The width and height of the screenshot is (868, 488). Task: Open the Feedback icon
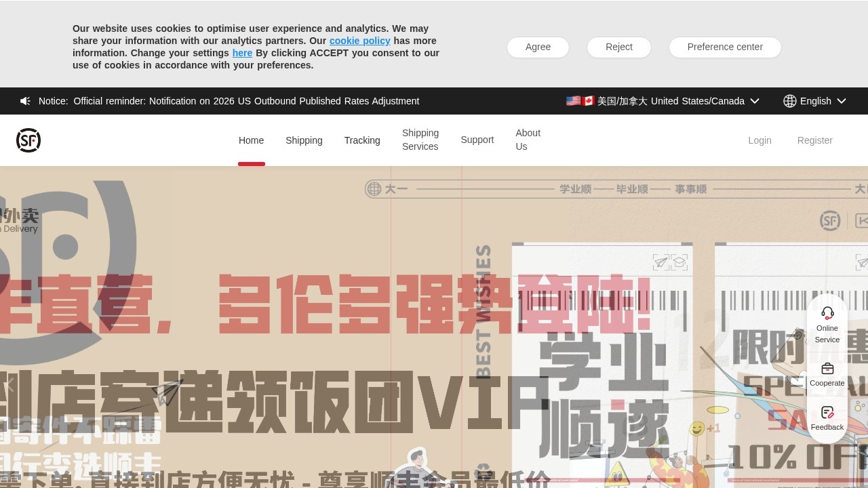point(827,412)
